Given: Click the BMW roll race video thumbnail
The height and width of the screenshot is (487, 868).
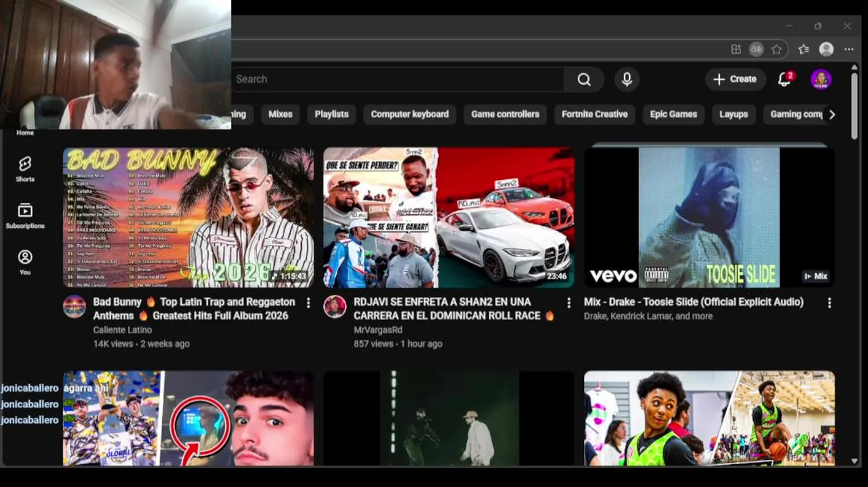Looking at the screenshot, I should click(449, 218).
